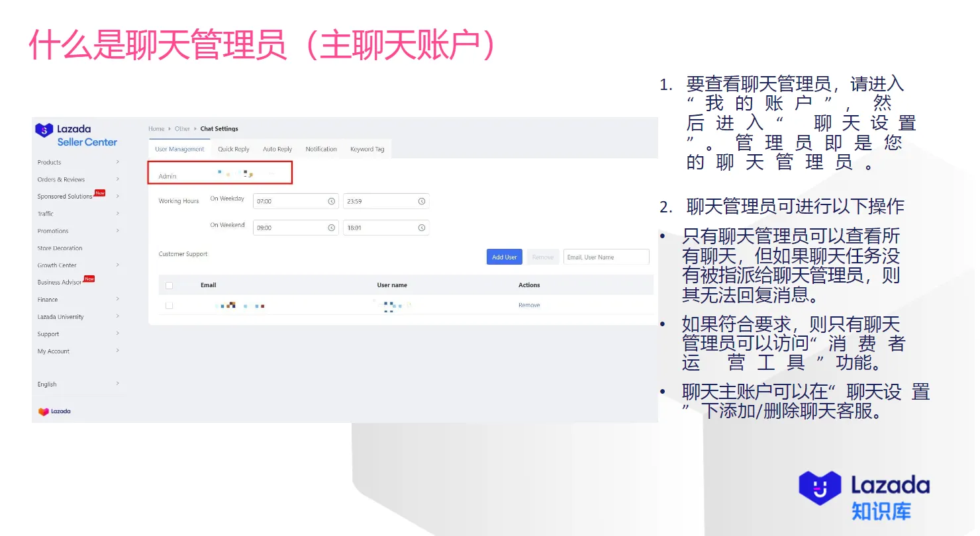Check the select-all checkbox in the Email header
The width and height of the screenshot is (980, 536).
[x=169, y=285]
